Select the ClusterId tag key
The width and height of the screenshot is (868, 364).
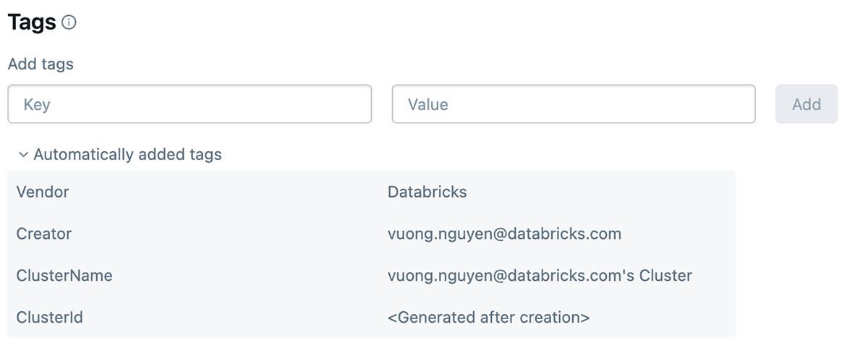tap(50, 318)
